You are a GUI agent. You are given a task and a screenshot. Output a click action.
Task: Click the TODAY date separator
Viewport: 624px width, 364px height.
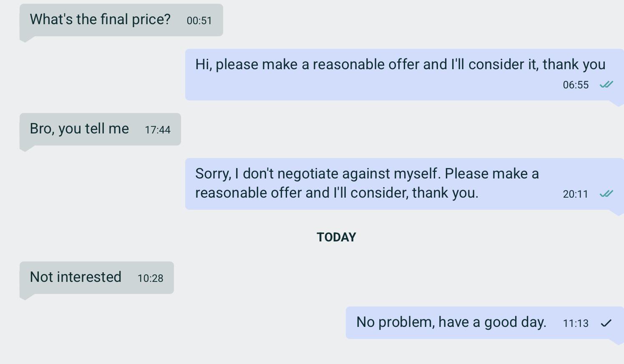pyautogui.click(x=336, y=237)
